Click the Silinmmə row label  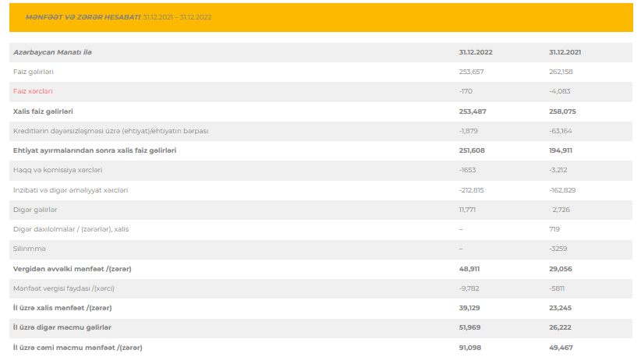(x=30, y=249)
